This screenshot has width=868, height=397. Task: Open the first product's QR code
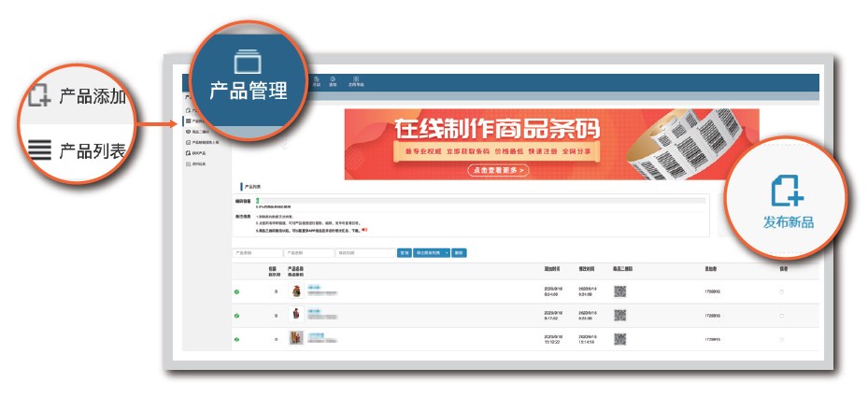[x=619, y=291]
